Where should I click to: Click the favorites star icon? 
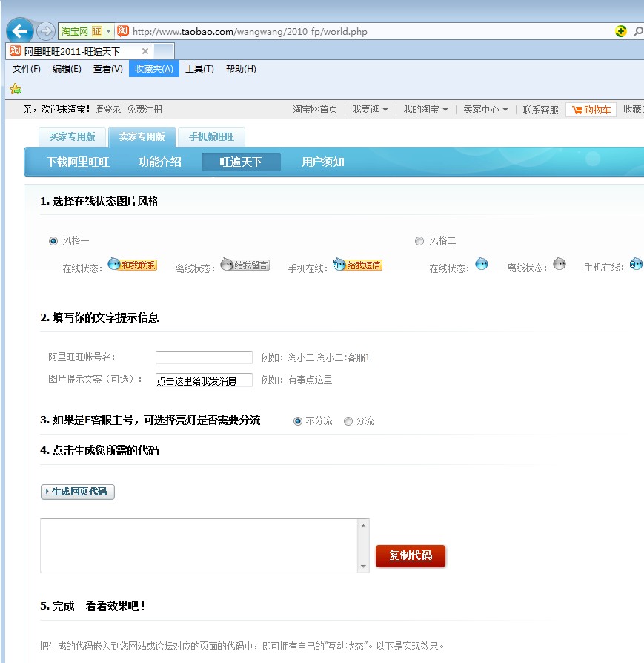point(16,89)
